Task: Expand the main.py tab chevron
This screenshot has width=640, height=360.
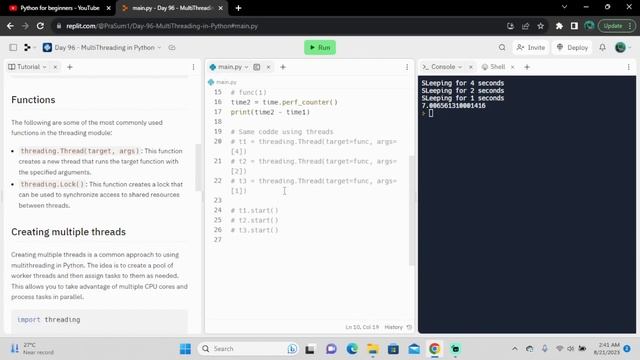Action: tap(247, 67)
